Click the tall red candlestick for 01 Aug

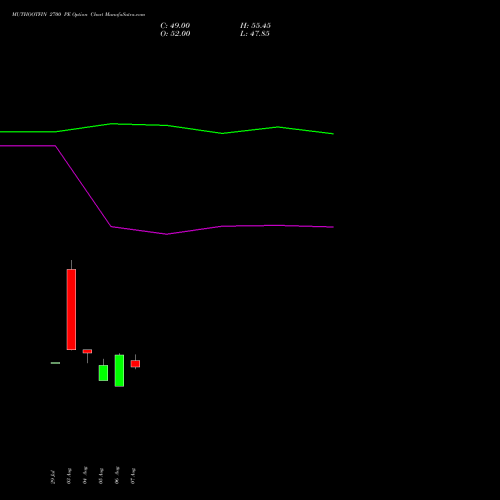[x=71, y=309]
